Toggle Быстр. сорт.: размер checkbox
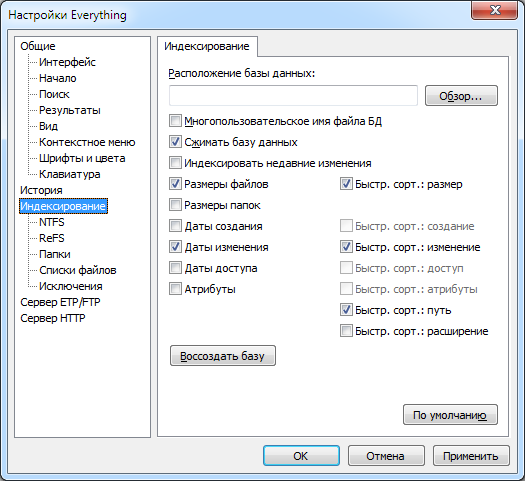Screen dimensions: 525x481 [x=346, y=184]
